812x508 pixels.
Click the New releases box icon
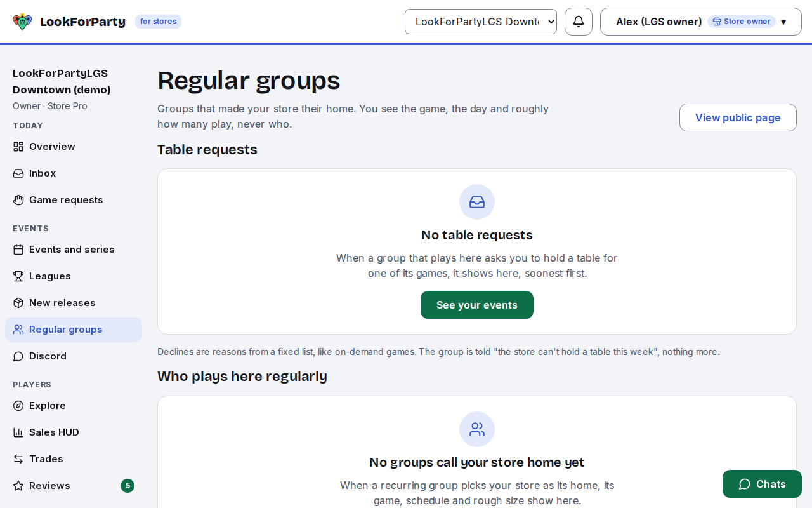[18, 303]
